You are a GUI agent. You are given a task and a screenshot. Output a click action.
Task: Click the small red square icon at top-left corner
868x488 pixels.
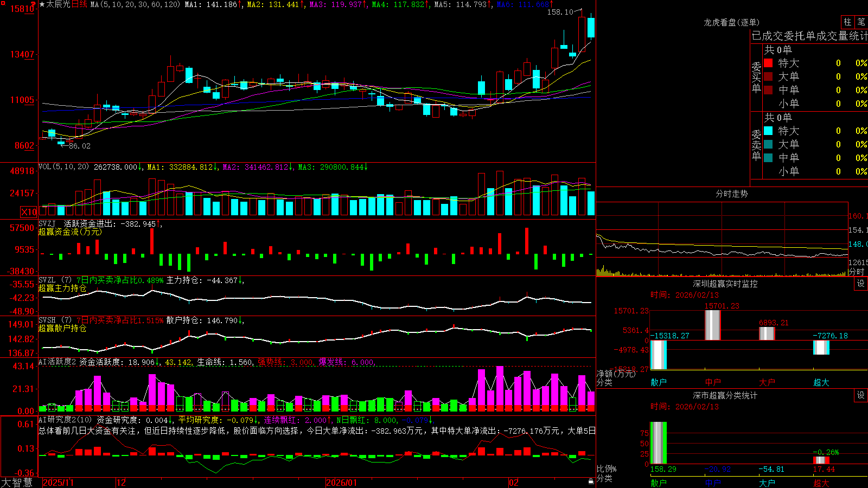[3, 3]
